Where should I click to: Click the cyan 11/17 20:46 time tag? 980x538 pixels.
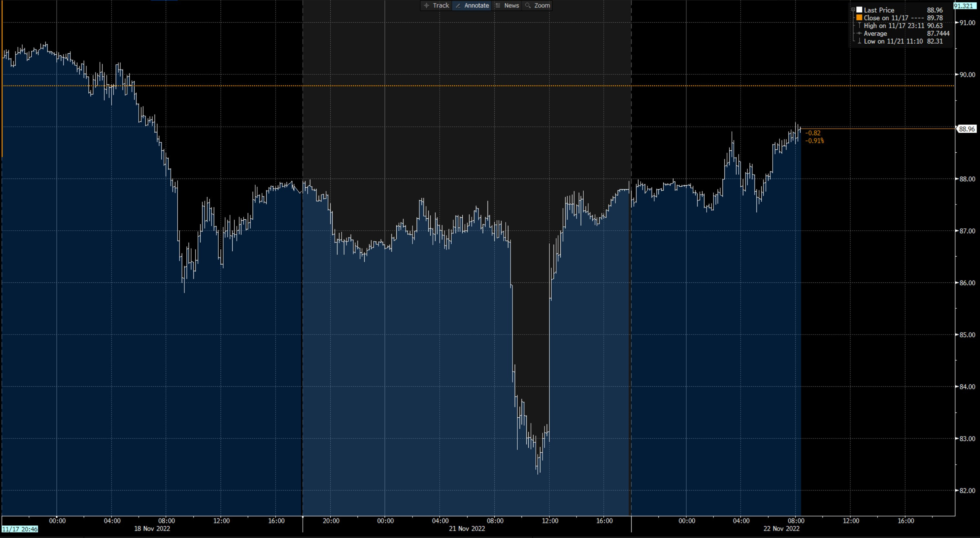coord(20,529)
